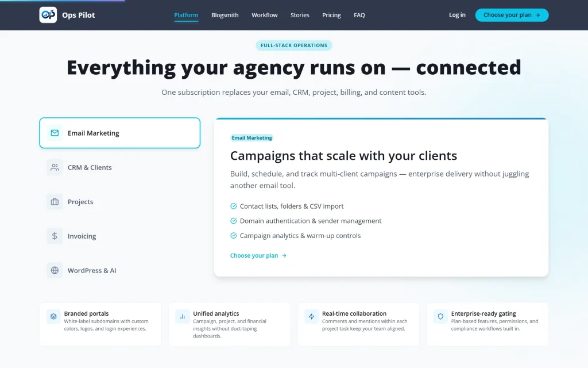The image size is (588, 368).
Task: Click the people icon beside CRM & Clients
Action: pos(55,167)
